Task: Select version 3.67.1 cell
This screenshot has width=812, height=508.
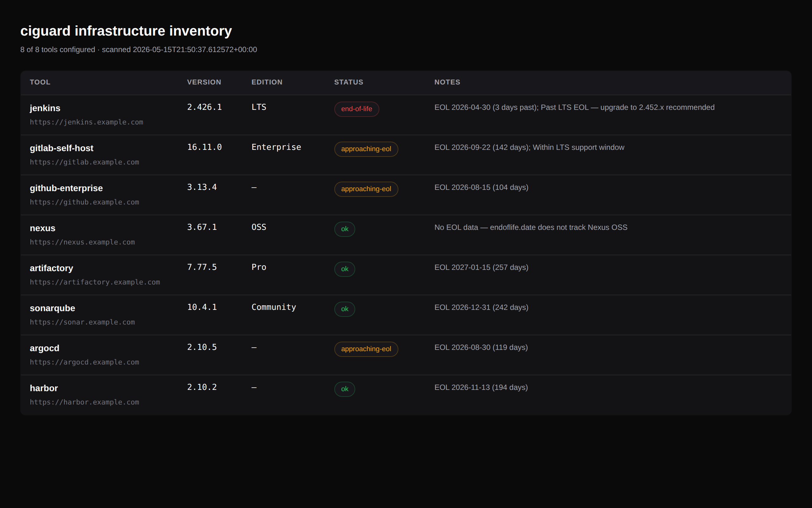Action: point(202,227)
